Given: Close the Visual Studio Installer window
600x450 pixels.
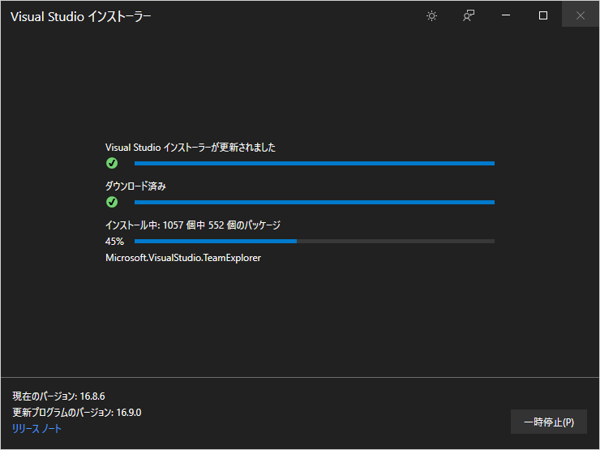Looking at the screenshot, I should coord(580,15).
